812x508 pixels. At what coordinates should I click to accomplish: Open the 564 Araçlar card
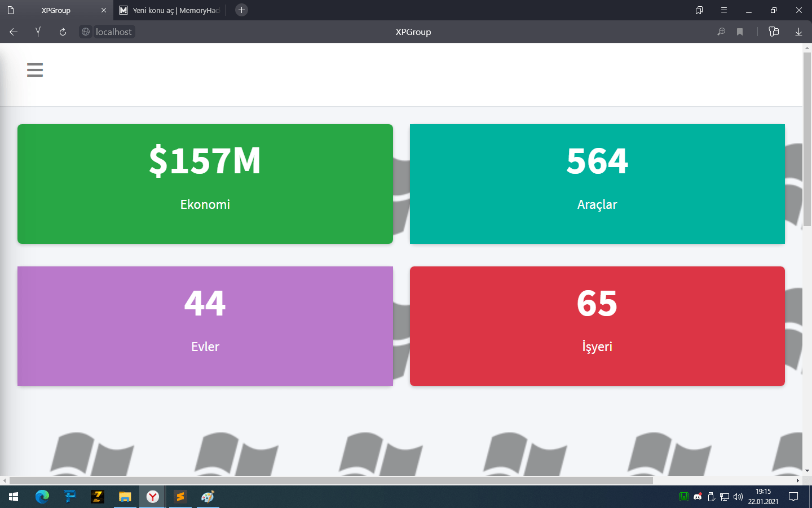pyautogui.click(x=597, y=184)
